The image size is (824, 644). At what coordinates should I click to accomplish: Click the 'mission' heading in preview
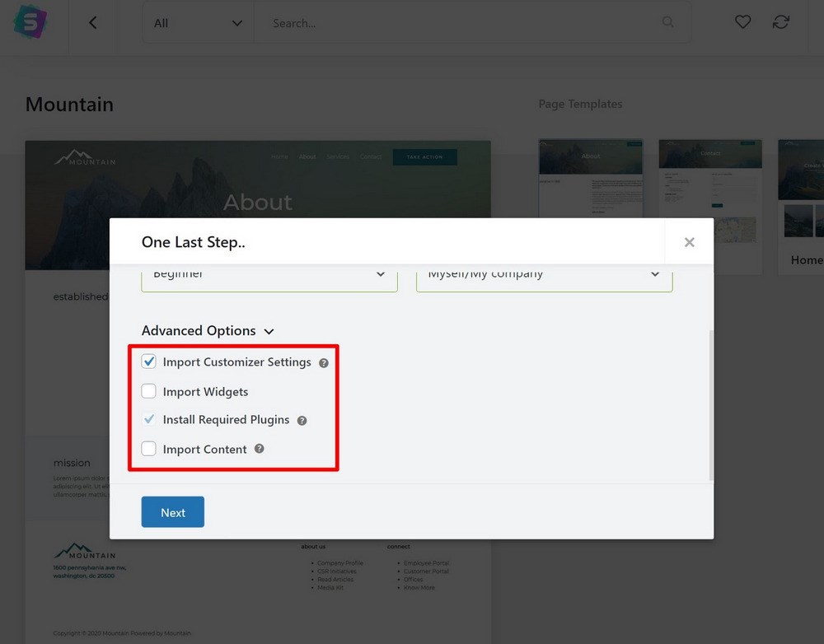click(72, 463)
